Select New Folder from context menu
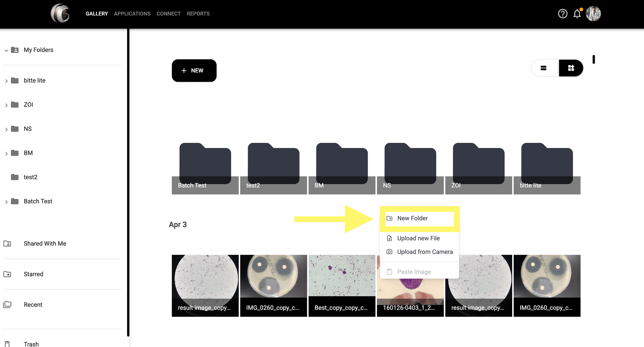This screenshot has height=347, width=644. click(x=412, y=218)
